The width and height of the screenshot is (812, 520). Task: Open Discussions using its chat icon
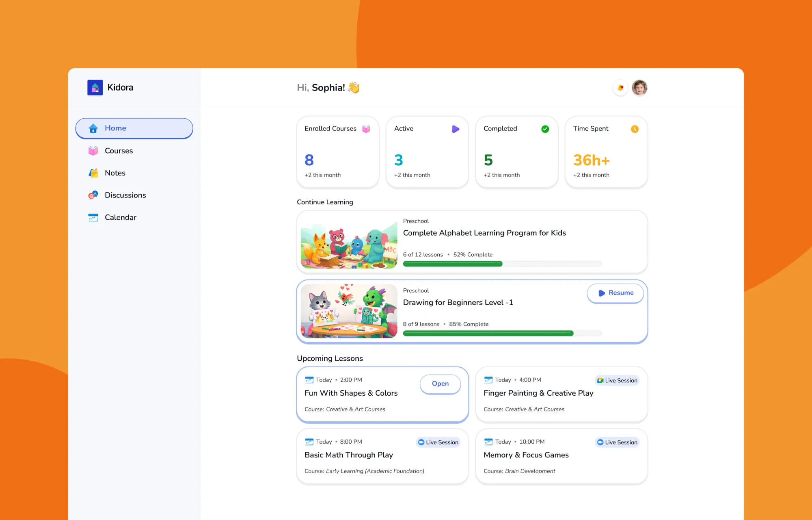coord(93,195)
